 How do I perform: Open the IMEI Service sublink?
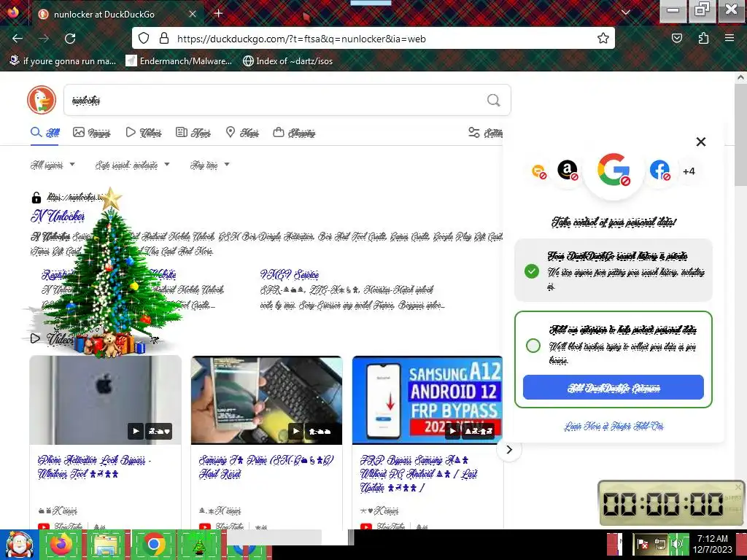[289, 275]
